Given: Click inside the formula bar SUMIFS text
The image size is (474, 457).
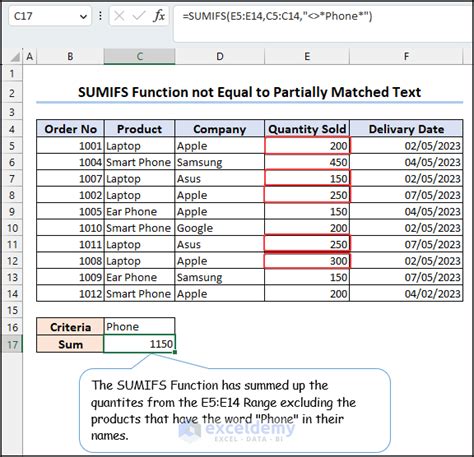Looking at the screenshot, I should click(x=277, y=16).
